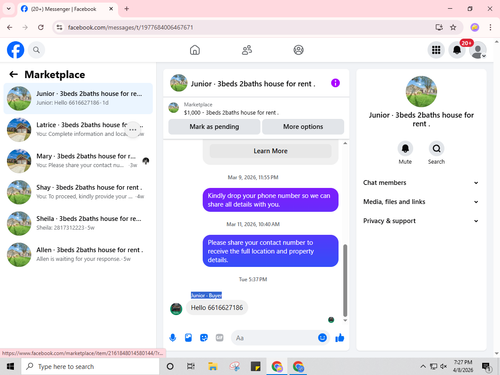Attach a file with the photo icon
This screenshot has height=375, width=500.
[x=188, y=338]
